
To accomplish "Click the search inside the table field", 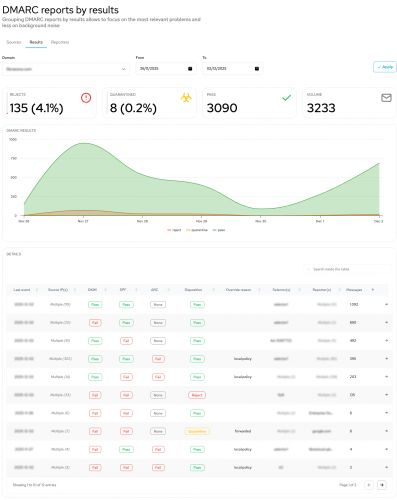I will click(x=347, y=269).
